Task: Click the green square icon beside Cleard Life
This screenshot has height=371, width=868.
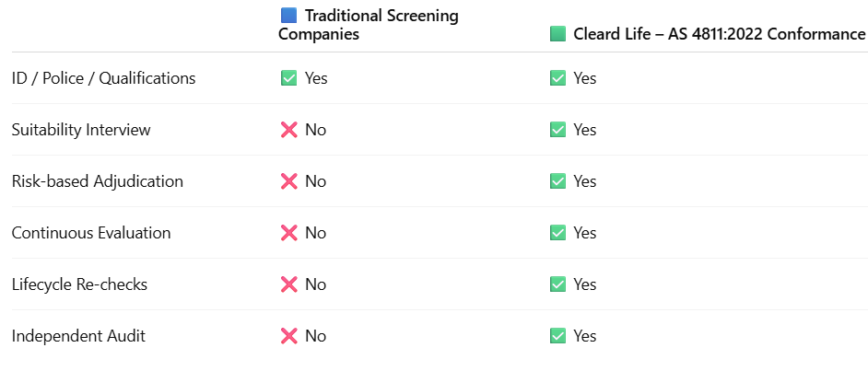Action: pyautogui.click(x=557, y=34)
